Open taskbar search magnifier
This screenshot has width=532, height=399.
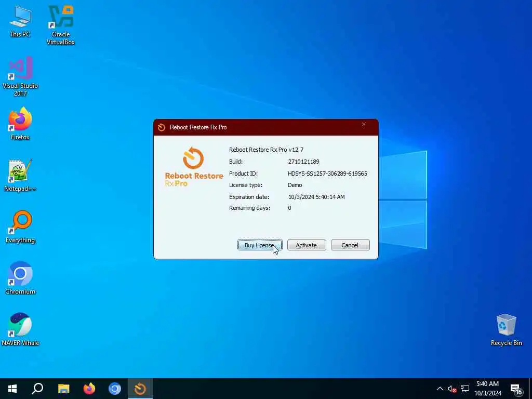pyautogui.click(x=37, y=389)
